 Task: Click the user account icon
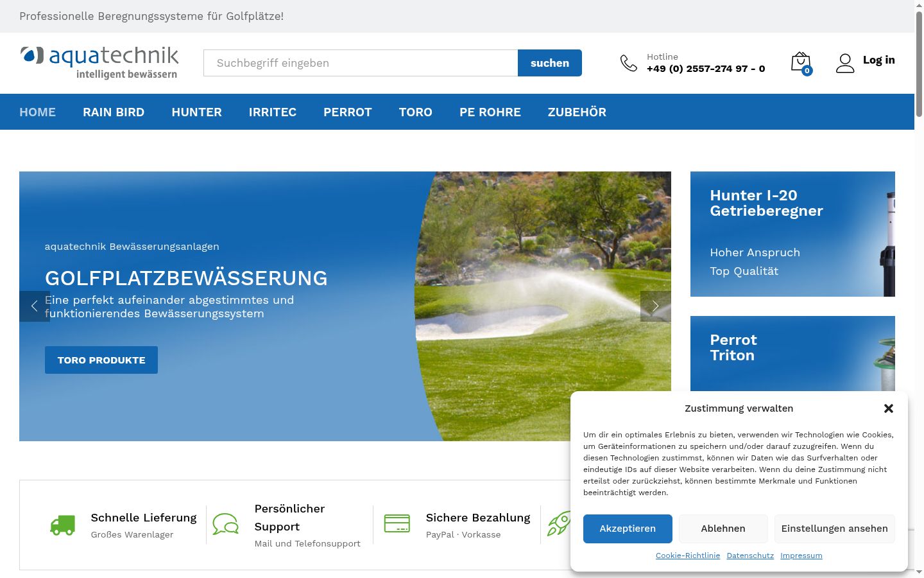845,63
